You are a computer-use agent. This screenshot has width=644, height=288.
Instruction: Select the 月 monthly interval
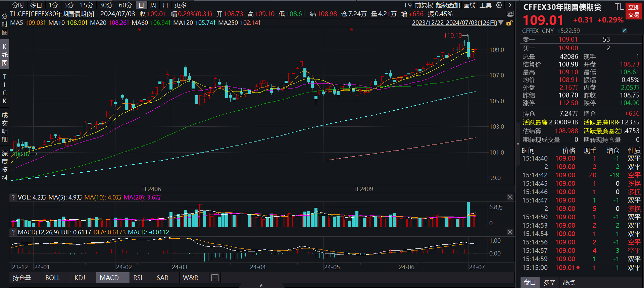coord(165,5)
